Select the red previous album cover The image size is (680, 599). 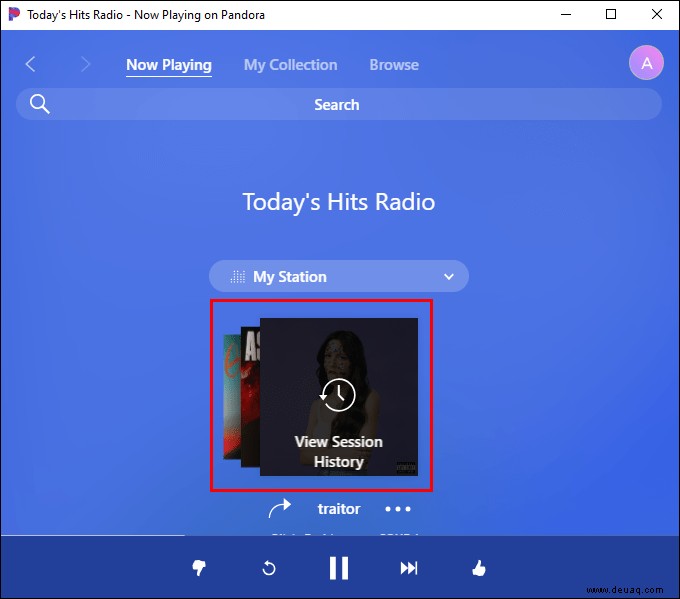(x=250, y=397)
